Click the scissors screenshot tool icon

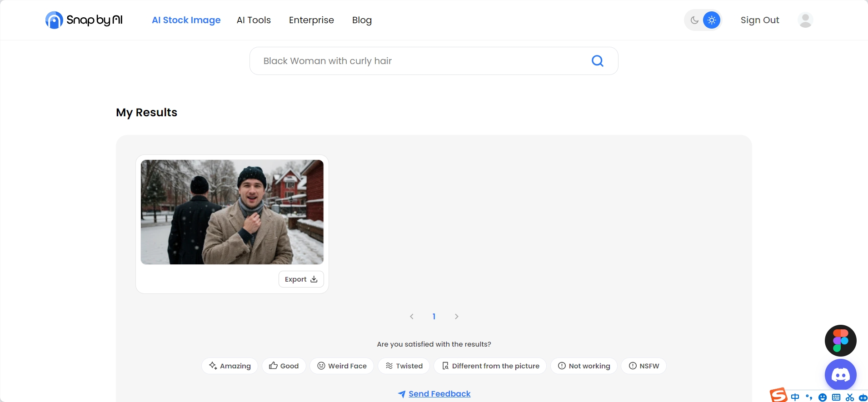click(850, 397)
